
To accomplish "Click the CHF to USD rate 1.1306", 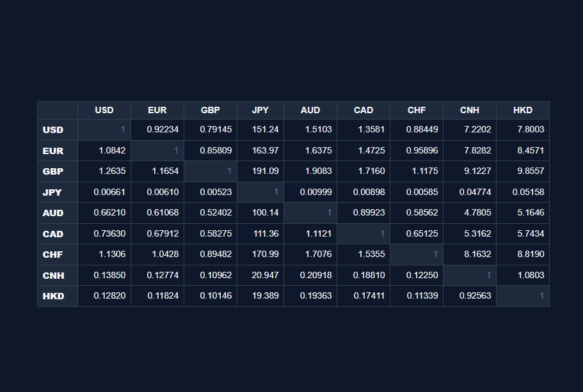I will tap(104, 255).
